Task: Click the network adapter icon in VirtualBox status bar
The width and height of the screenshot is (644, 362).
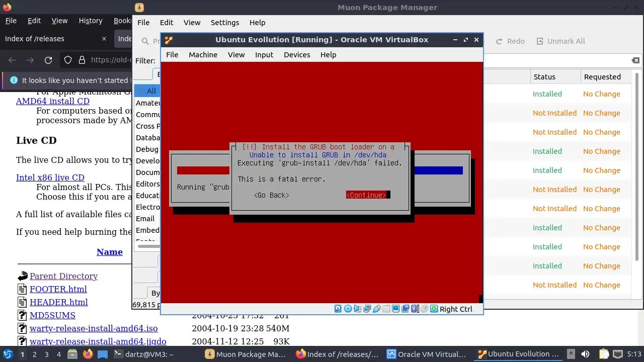Action: pos(367,309)
